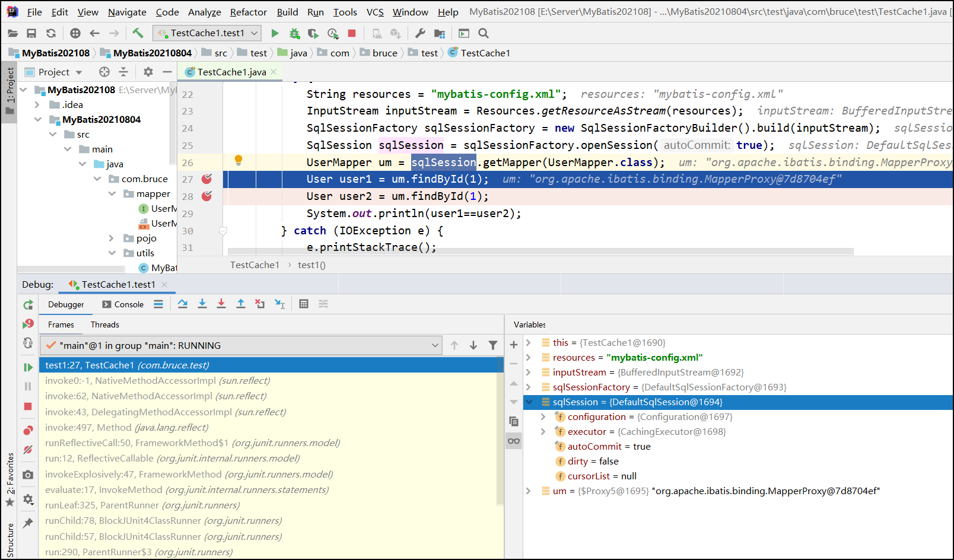
Task: Click Step Out icon in debugger
Action: [241, 304]
